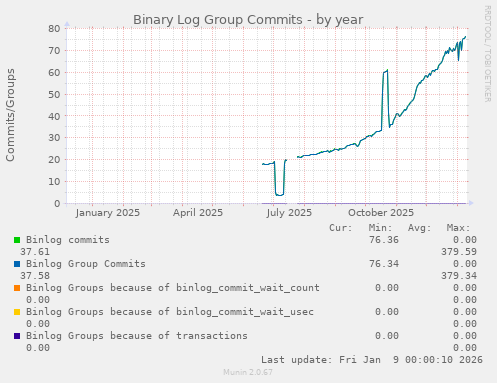The width and height of the screenshot is (497, 383).
Task: Click the dark purple transactions legend swatch
Action: (17, 336)
